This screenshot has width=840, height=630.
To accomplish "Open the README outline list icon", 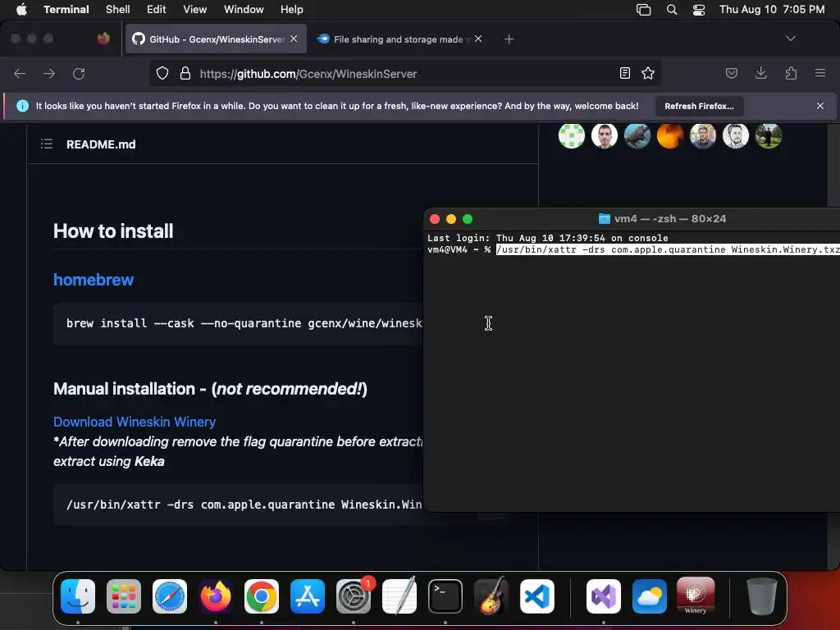I will point(47,144).
